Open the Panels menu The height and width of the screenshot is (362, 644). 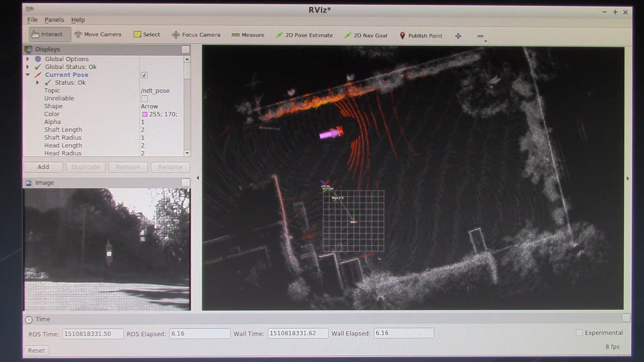pos(54,20)
